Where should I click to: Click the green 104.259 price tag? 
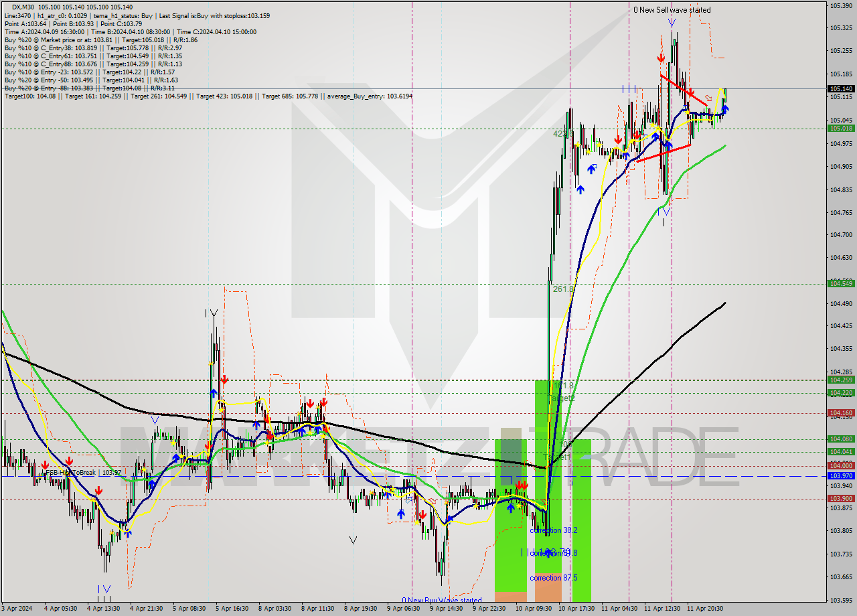point(841,380)
